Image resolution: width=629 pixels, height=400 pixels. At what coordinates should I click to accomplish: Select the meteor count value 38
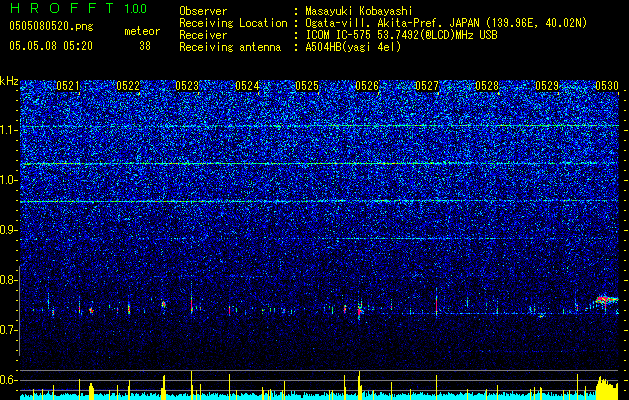coord(145,46)
